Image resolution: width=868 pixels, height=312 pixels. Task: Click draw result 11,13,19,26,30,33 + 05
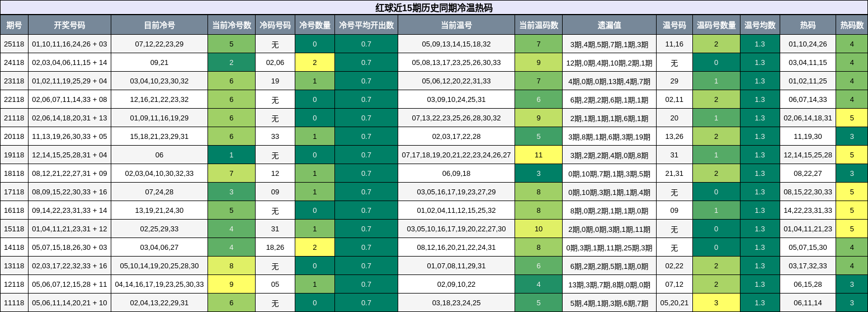69,136
